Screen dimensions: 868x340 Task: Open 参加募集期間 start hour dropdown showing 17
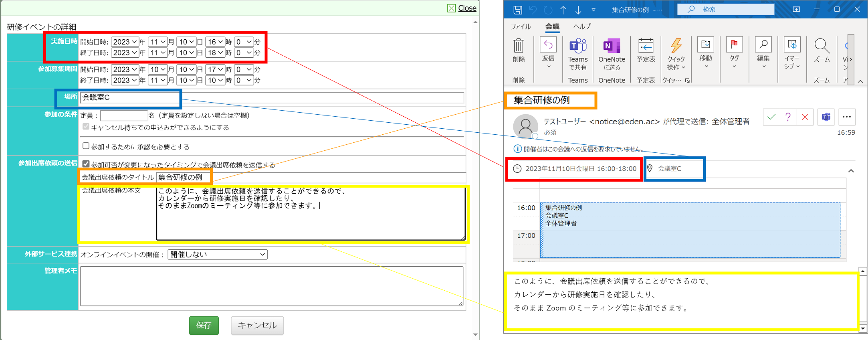point(215,69)
